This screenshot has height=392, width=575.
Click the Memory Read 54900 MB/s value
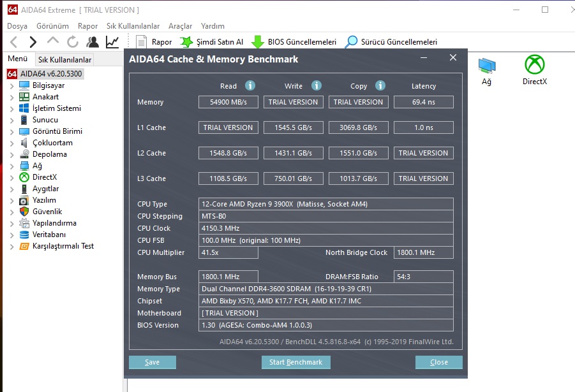point(228,102)
